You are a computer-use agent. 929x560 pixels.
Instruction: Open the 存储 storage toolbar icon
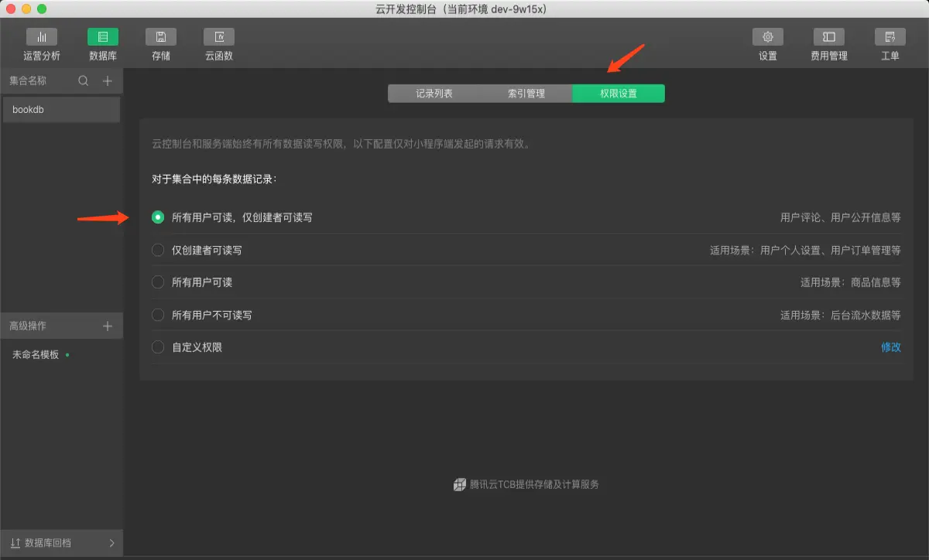161,37
